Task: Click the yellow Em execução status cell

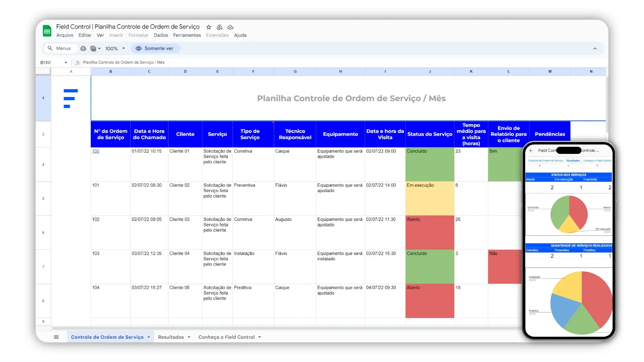Action: (430, 198)
